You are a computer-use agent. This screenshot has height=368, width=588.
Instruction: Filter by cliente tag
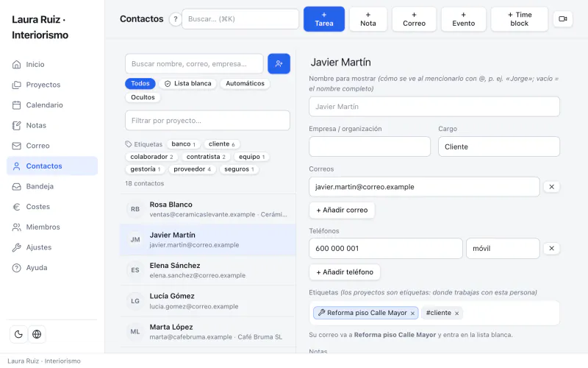tap(222, 144)
